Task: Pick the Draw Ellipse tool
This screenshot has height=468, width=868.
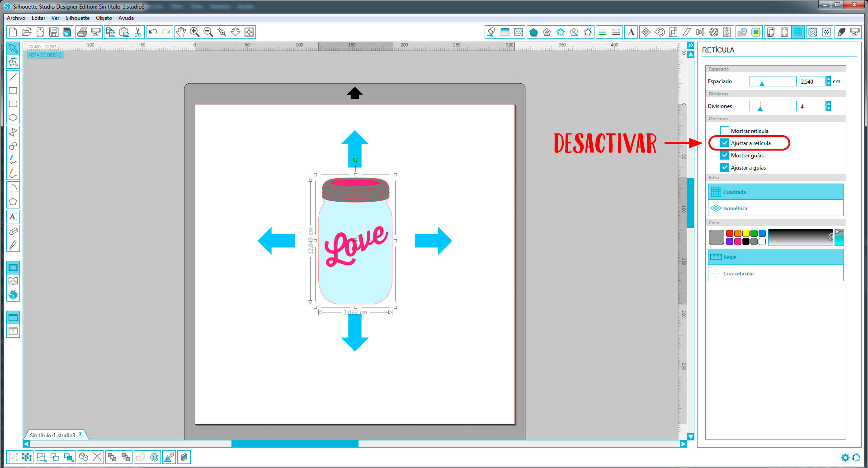Action: 13,118
